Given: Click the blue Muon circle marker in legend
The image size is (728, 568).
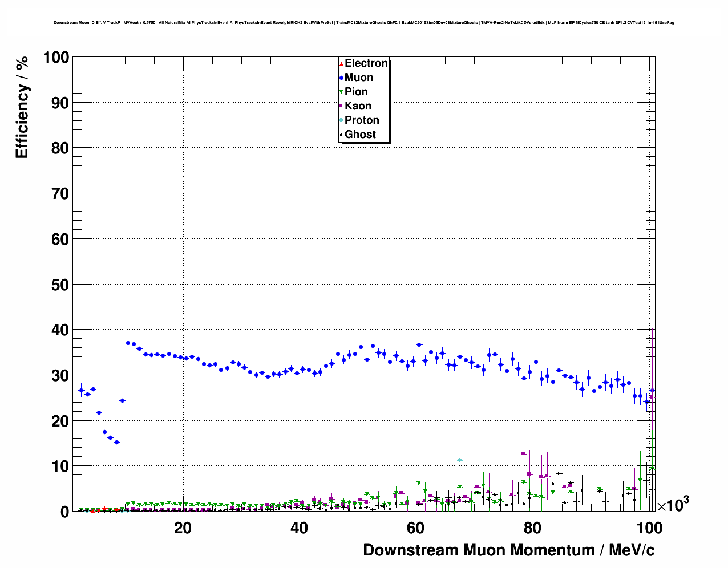Looking at the screenshot, I should click(x=341, y=78).
